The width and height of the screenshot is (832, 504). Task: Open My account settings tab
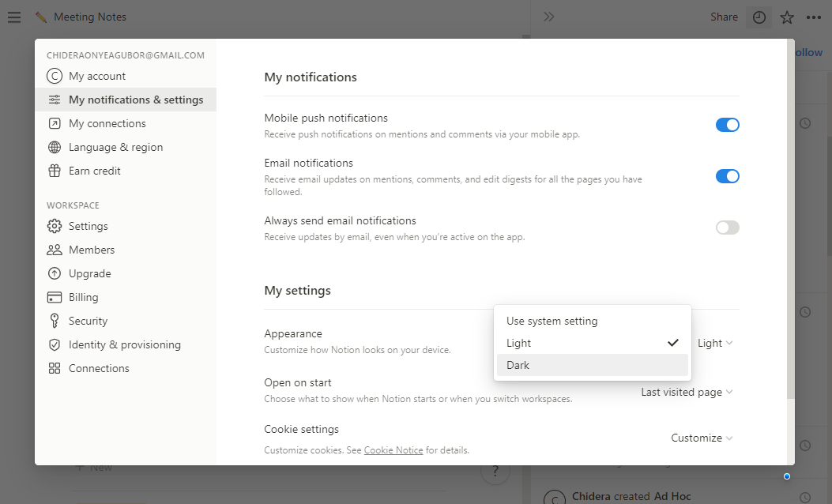click(x=126, y=76)
